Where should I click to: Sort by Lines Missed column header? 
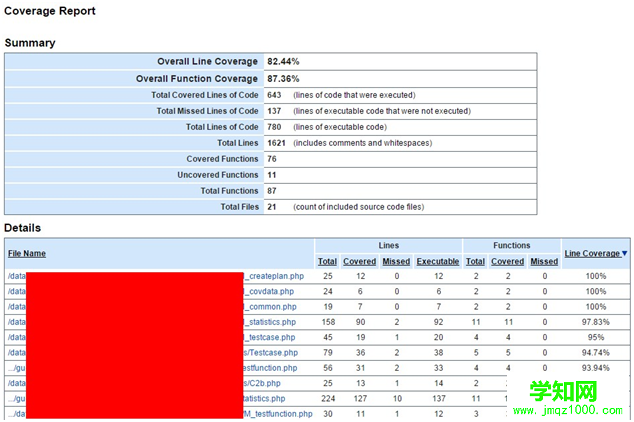(396, 262)
